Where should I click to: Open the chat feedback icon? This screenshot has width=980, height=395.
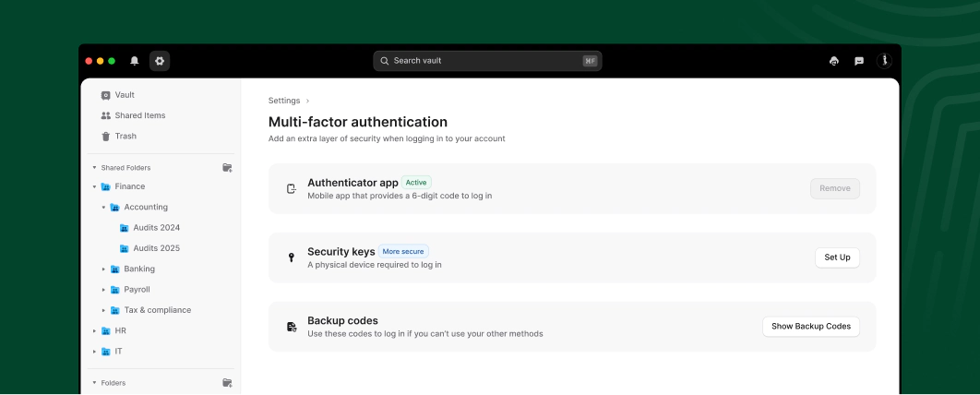[859, 61]
